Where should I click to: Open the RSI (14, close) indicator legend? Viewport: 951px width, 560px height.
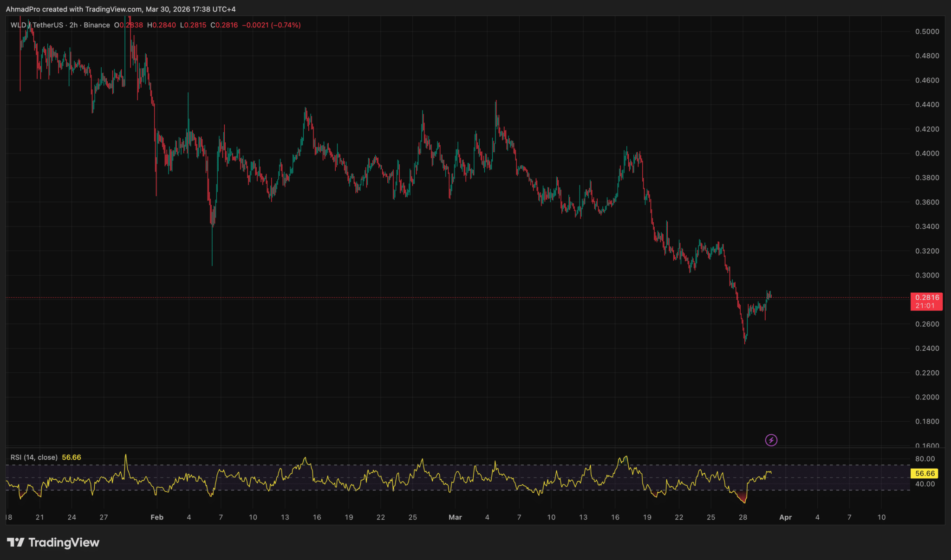[x=34, y=457]
